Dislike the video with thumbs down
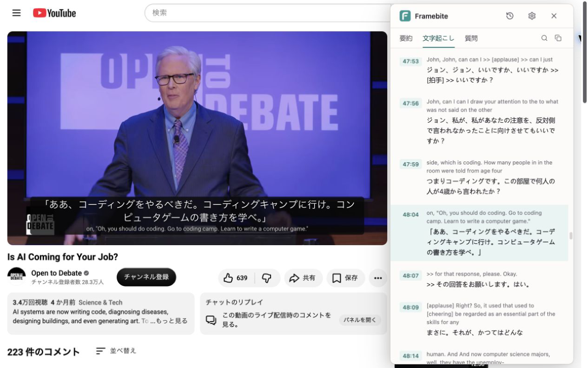The height and width of the screenshot is (368, 588). point(266,278)
